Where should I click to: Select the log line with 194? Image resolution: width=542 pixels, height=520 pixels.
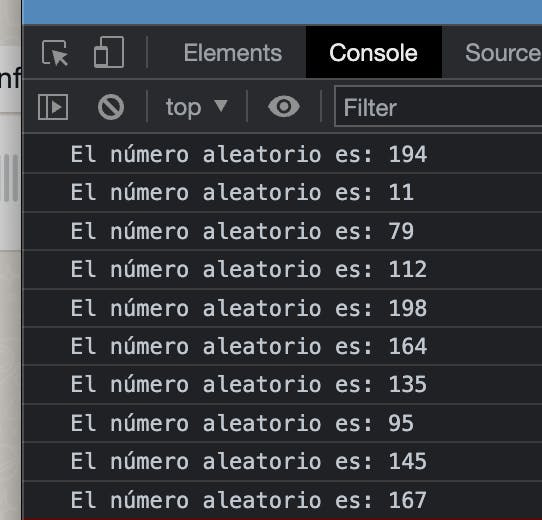pyautogui.click(x=282, y=154)
